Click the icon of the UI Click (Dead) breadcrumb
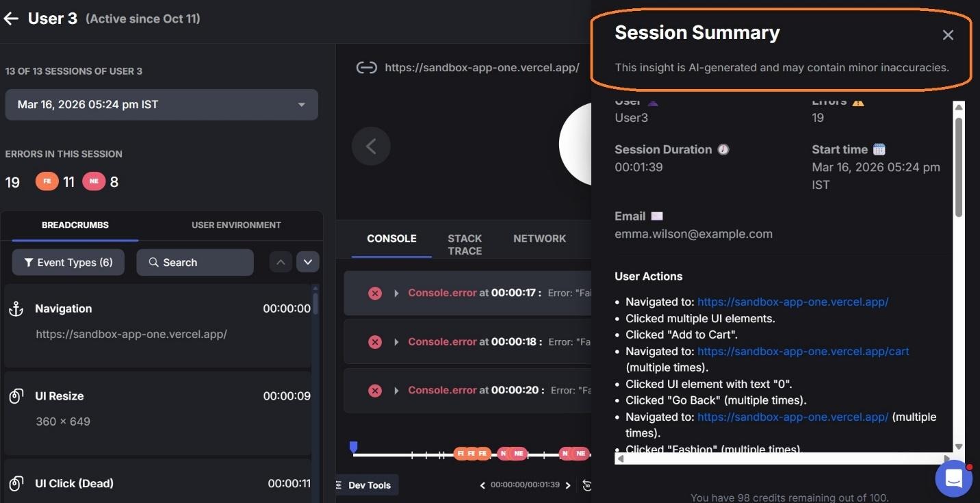 (x=16, y=484)
